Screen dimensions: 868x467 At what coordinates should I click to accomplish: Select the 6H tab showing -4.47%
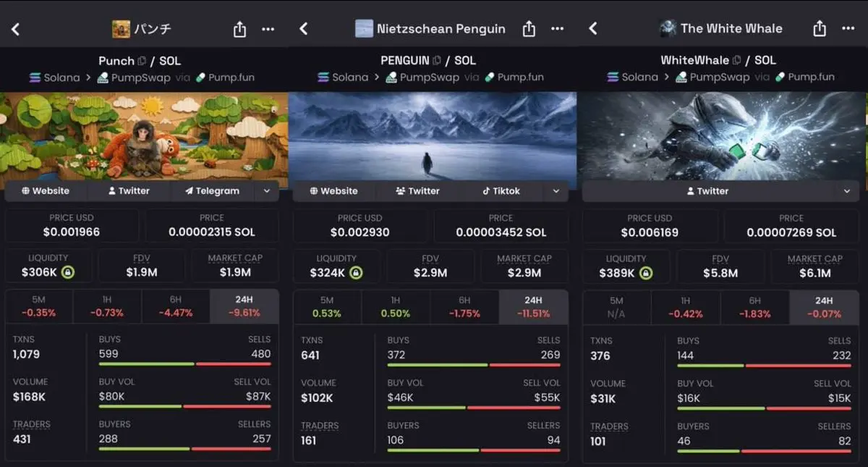point(176,306)
